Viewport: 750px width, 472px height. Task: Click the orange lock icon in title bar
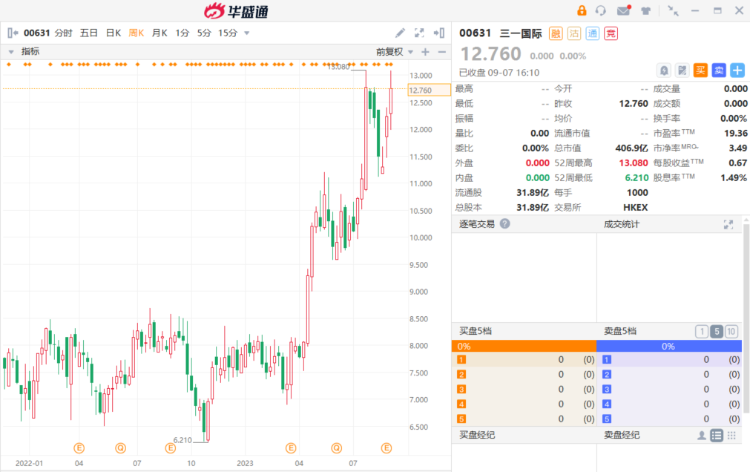click(x=579, y=11)
